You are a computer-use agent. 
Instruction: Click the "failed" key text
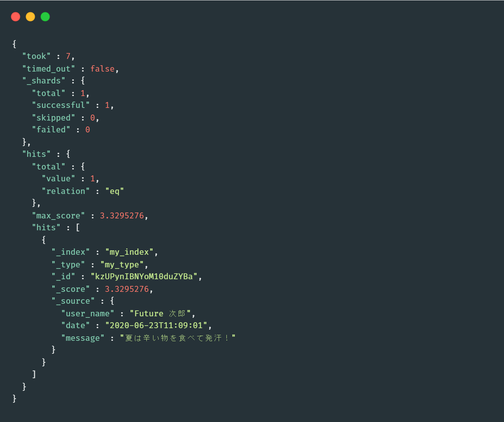(51, 130)
